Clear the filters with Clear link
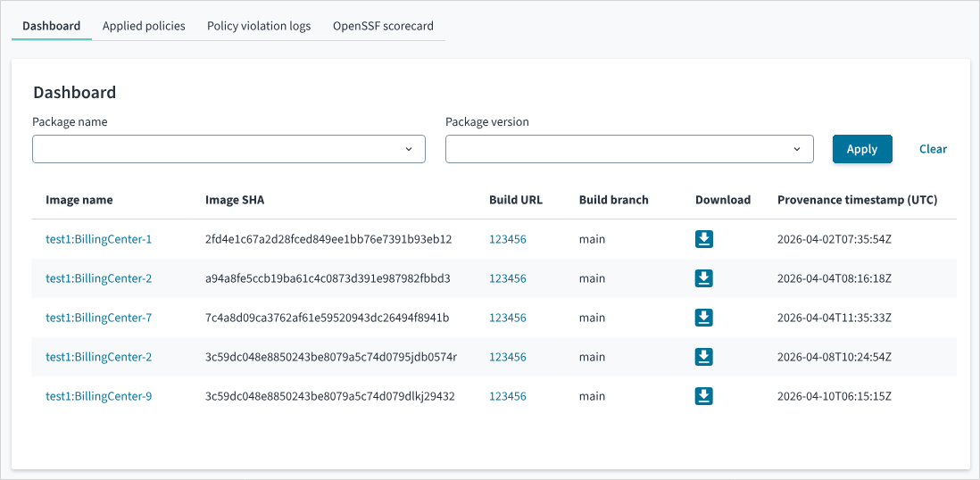The image size is (980, 480). (933, 149)
